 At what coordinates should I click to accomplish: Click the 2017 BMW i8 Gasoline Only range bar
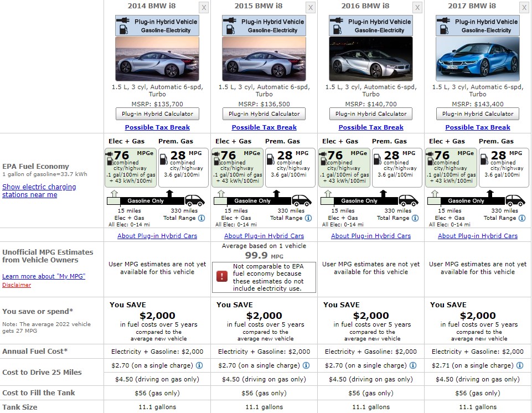(467, 200)
